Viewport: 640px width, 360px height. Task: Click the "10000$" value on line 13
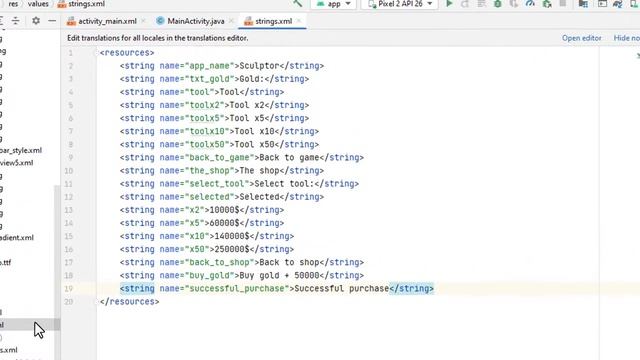(x=224, y=209)
